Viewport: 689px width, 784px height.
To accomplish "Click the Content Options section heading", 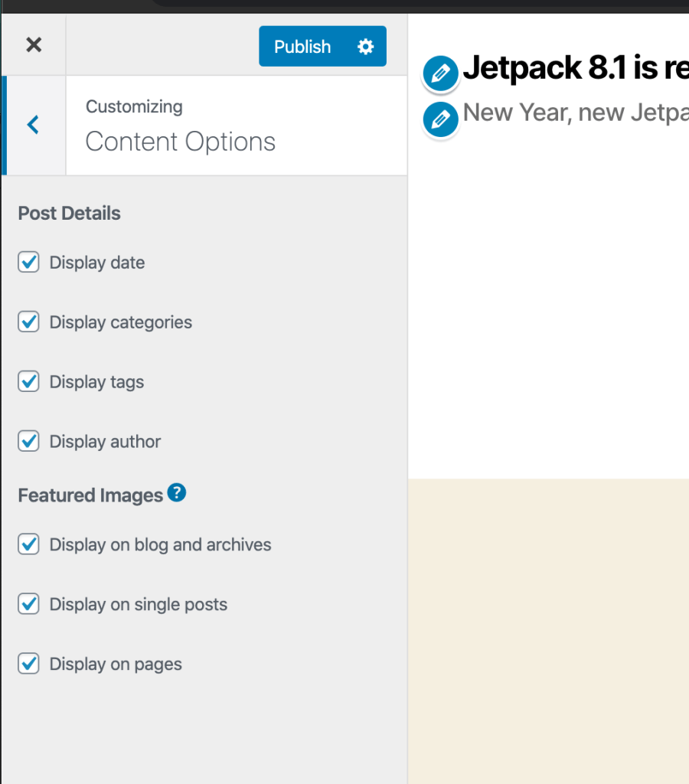I will 180,142.
